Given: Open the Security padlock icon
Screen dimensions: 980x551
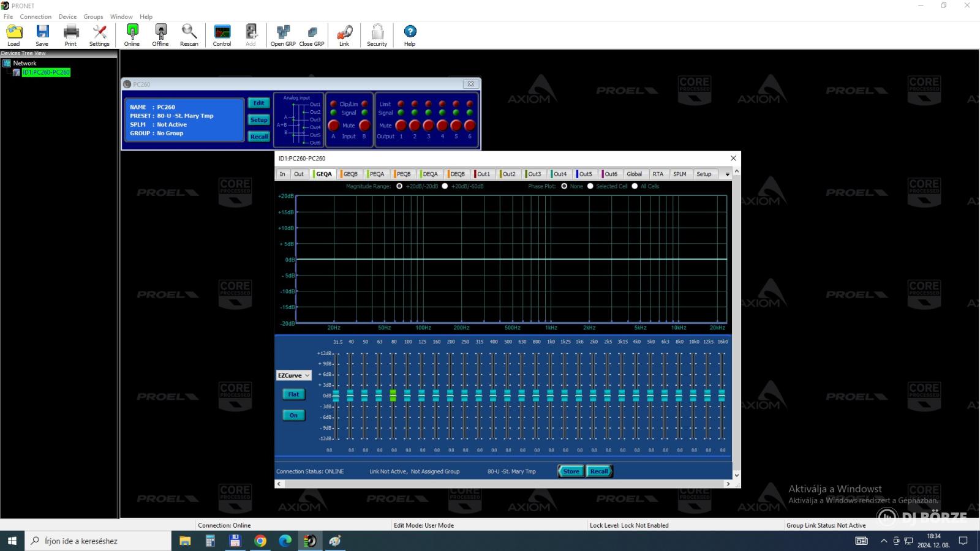Looking at the screenshot, I should click(x=377, y=32).
